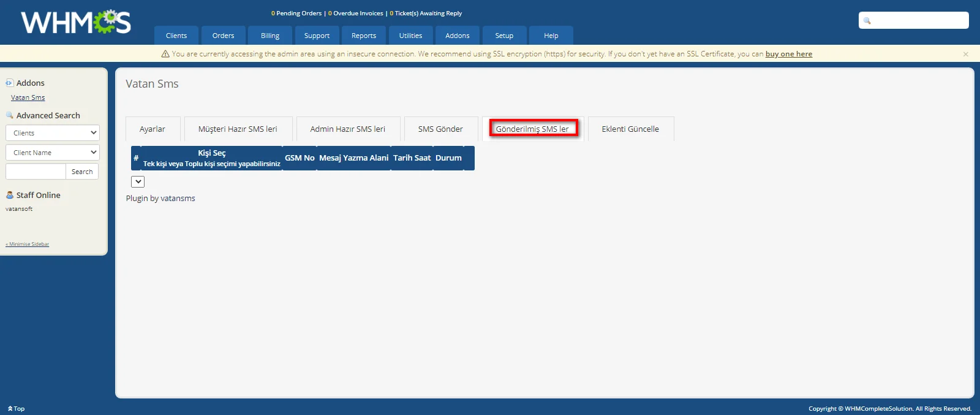Click the WHMCompleteSolution copyright text
Viewport: 980px width, 415px height.
coord(890,409)
